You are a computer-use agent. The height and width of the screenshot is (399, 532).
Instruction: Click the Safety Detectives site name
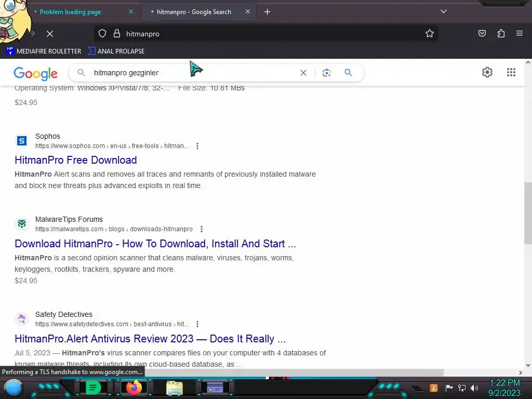(x=64, y=314)
